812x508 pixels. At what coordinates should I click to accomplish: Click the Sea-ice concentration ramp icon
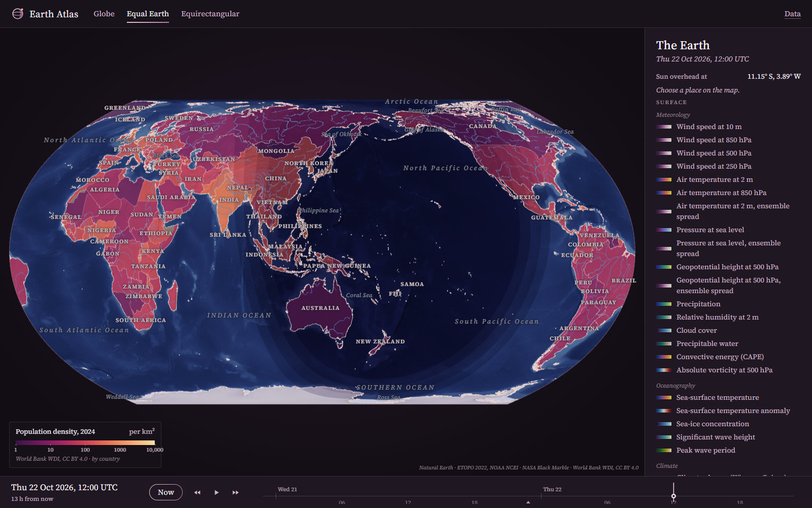click(x=664, y=424)
